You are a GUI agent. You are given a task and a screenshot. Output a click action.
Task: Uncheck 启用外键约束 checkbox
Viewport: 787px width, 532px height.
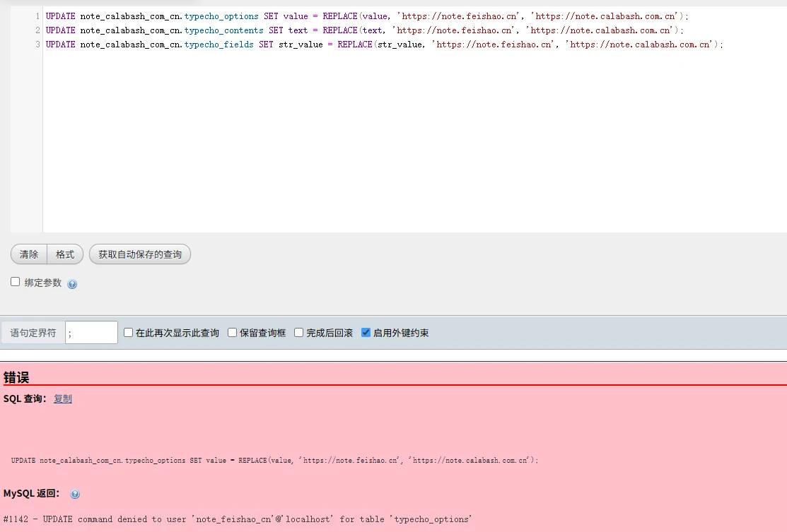tap(366, 333)
